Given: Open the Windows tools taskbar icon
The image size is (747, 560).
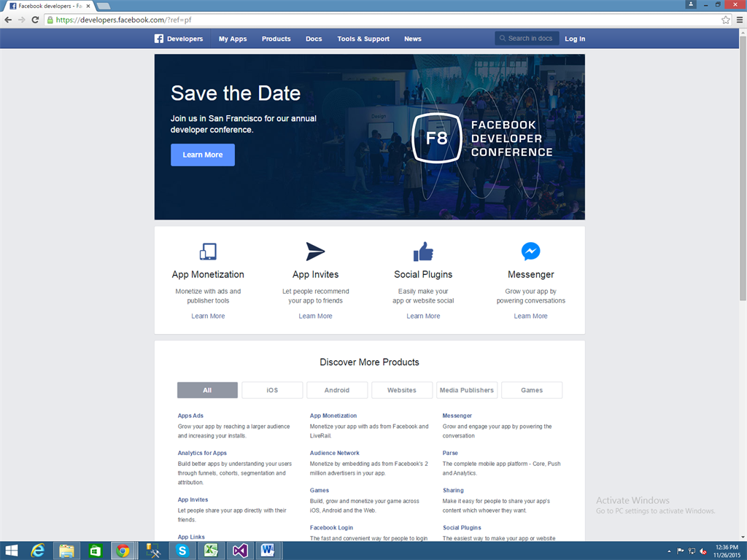Looking at the screenshot, I should point(153,551).
